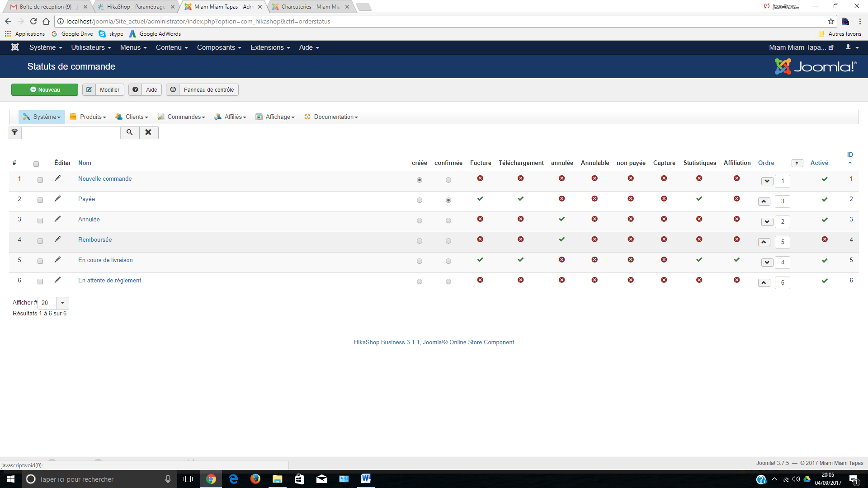Click the Joomla logo icon in menu bar

pos(15,47)
